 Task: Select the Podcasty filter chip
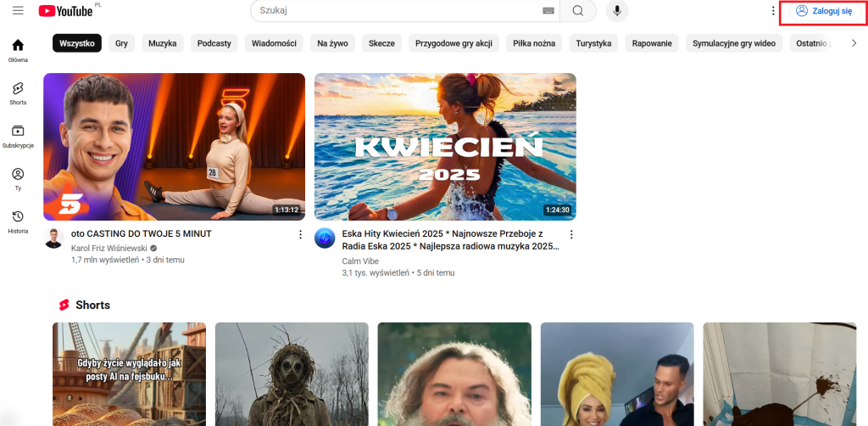pyautogui.click(x=214, y=43)
